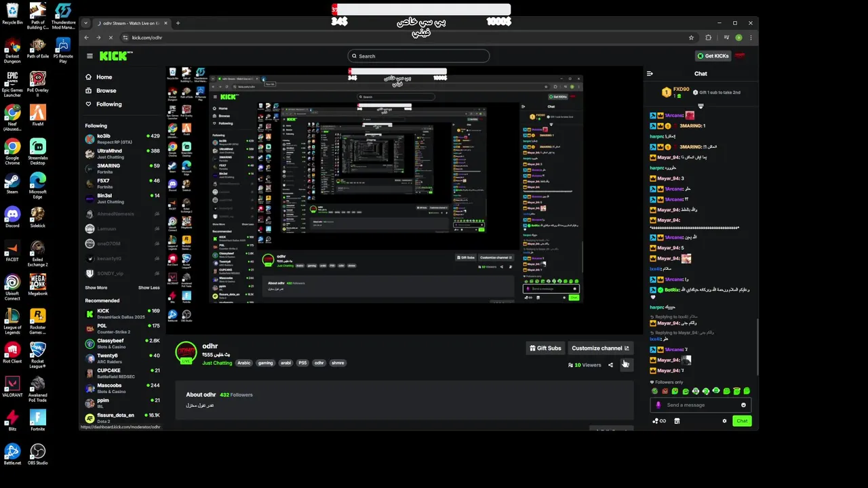Open fissure_dota_en recommended channel
Viewport: 868px width, 488px height.
tap(123, 418)
